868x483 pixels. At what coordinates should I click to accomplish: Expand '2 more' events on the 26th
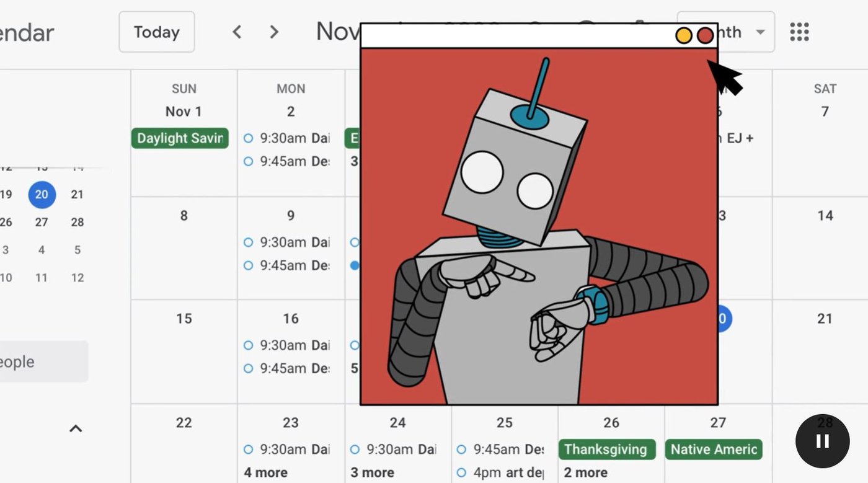(x=585, y=472)
